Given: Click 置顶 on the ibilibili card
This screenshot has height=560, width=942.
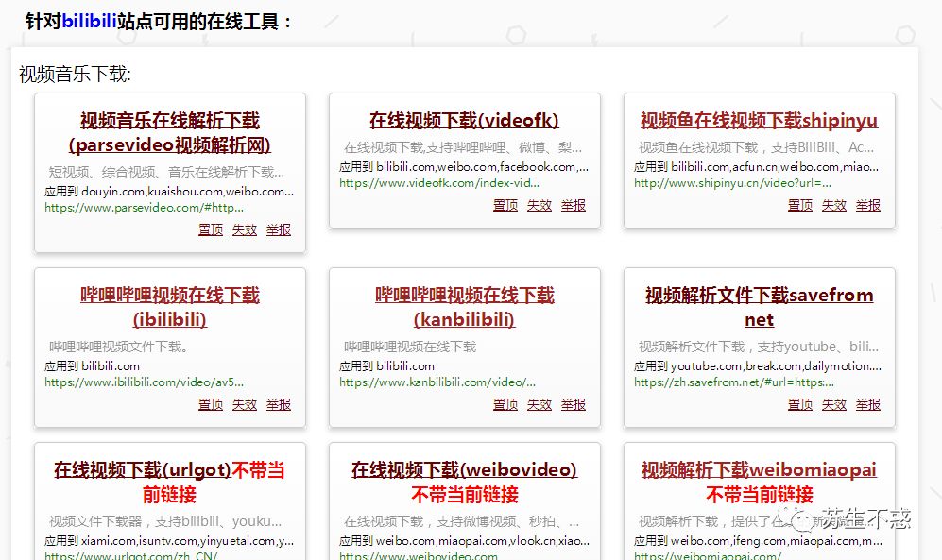Looking at the screenshot, I should pyautogui.click(x=211, y=404).
